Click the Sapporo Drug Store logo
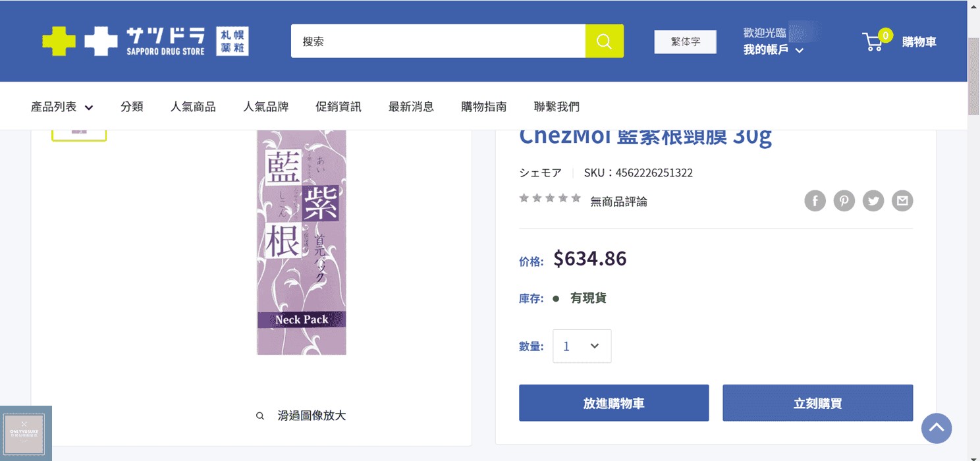This screenshot has height=461, width=980. (145, 41)
